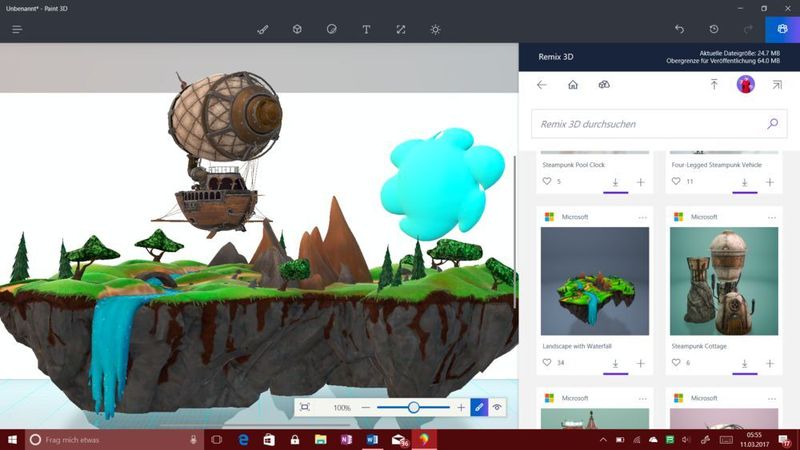Download the Steampunk Pool Clock model

point(615,182)
